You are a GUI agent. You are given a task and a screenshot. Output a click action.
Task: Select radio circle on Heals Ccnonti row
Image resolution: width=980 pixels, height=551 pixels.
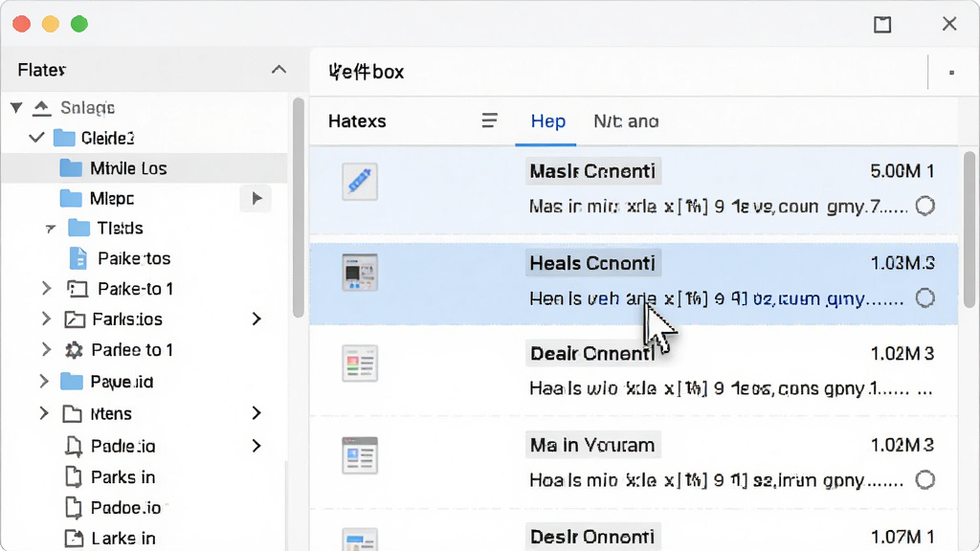click(925, 298)
